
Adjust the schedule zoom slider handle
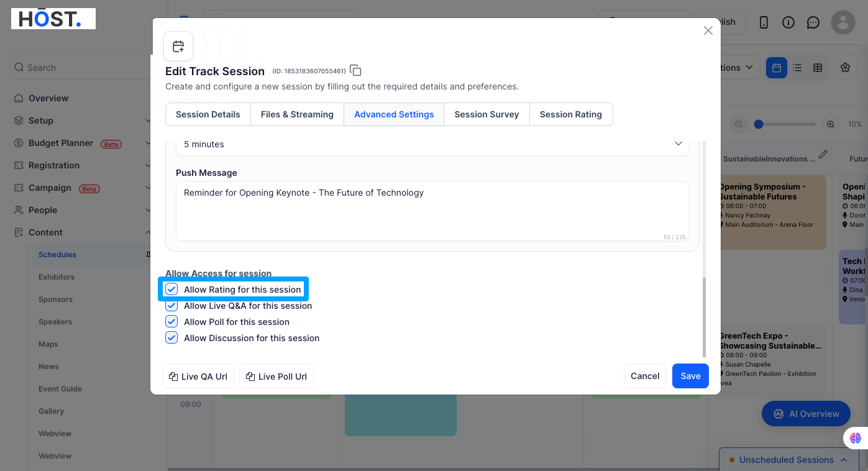[x=758, y=124]
